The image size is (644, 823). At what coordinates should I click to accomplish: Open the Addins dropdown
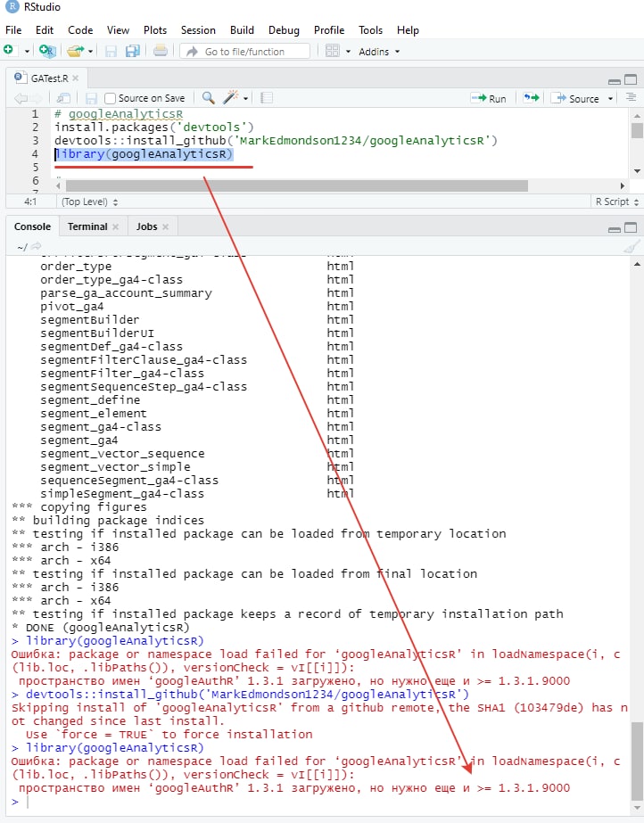[379, 52]
